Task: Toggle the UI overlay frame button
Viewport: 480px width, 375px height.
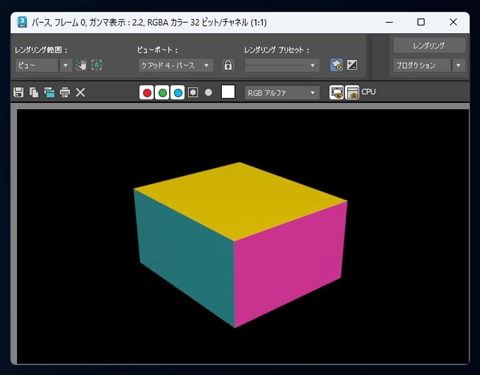Action: (337, 92)
